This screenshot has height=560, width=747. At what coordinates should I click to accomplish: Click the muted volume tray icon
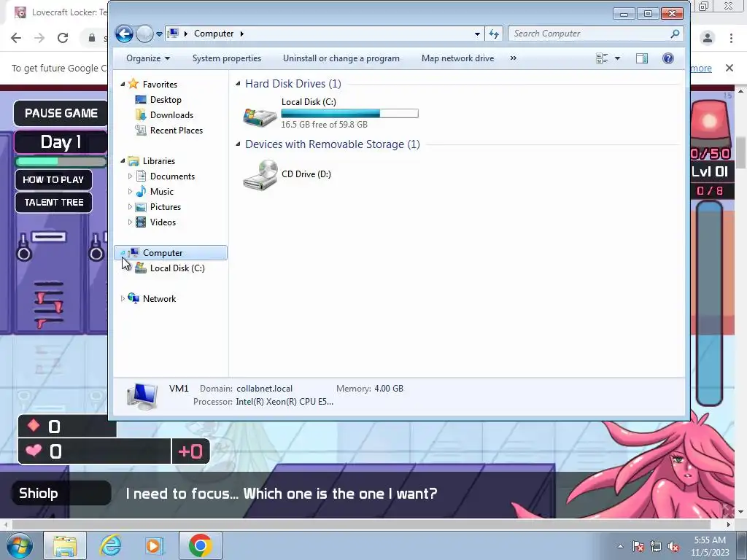click(673, 547)
